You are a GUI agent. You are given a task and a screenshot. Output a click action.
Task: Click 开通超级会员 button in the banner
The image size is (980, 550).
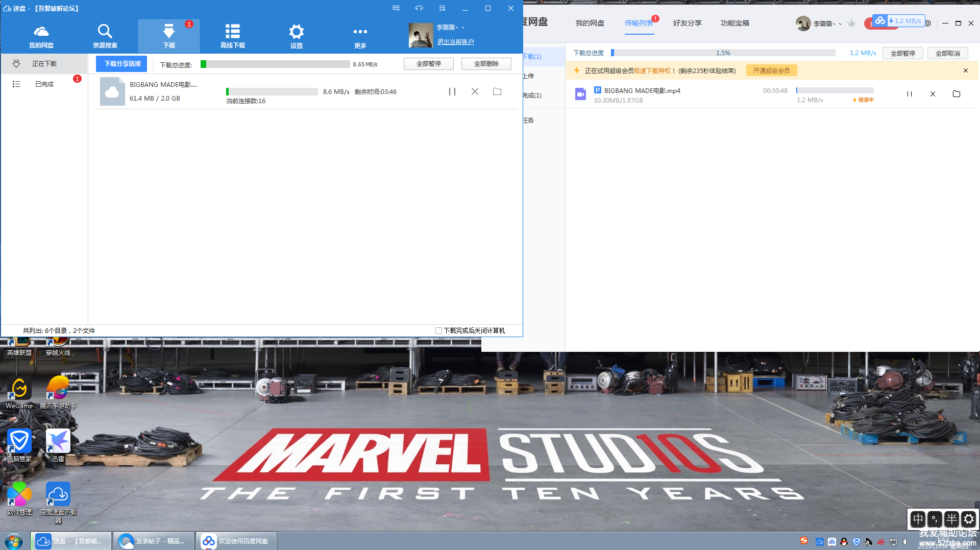(771, 70)
